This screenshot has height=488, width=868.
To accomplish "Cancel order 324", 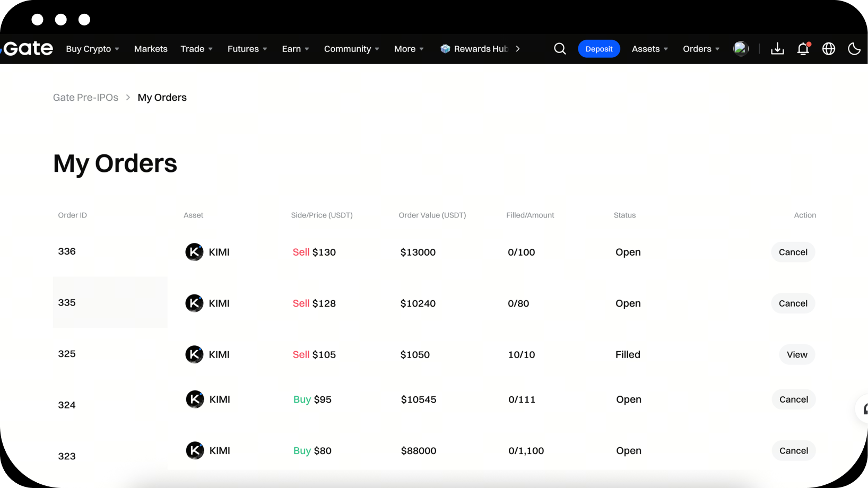I will point(794,399).
